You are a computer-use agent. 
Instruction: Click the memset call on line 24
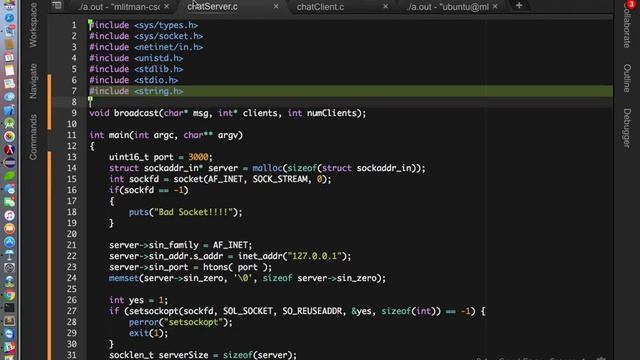click(247, 278)
